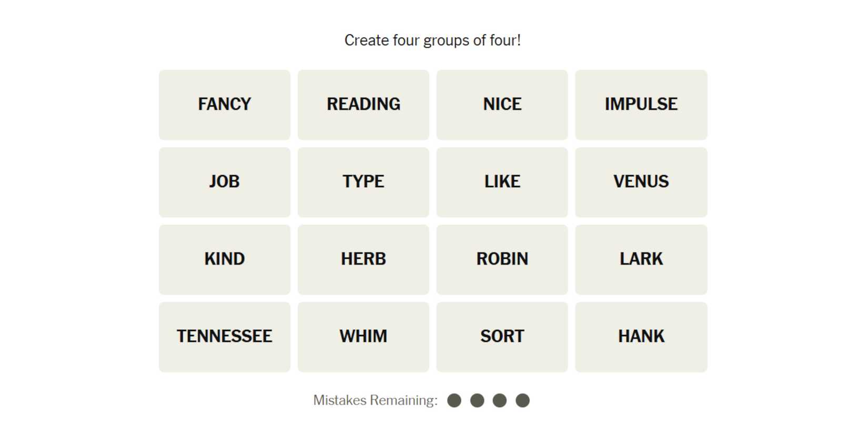
Task: Click the first mistakes remaining dot
Action: (x=454, y=401)
